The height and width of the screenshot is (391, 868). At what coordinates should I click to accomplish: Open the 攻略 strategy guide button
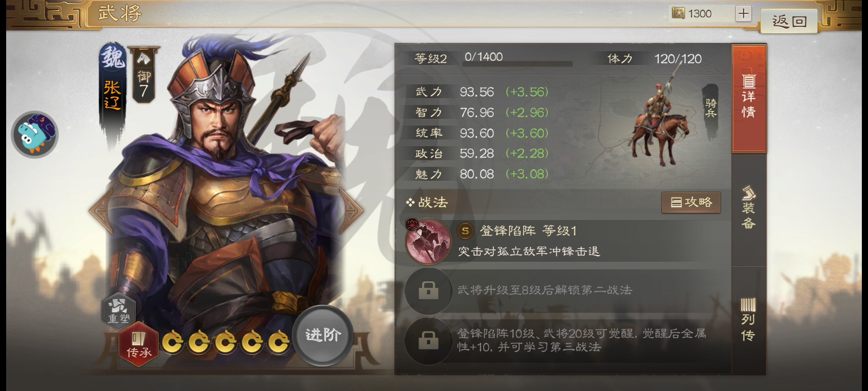(691, 202)
